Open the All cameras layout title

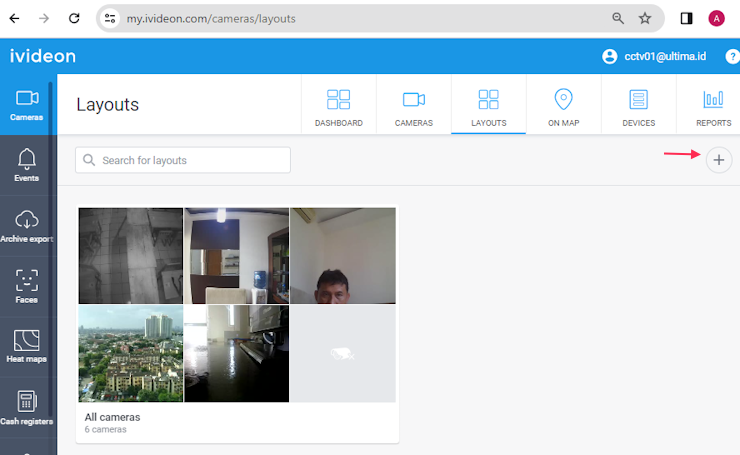pyautogui.click(x=112, y=417)
